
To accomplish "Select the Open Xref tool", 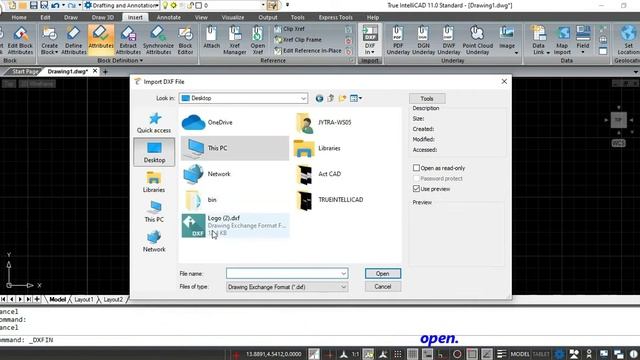I will [258, 40].
